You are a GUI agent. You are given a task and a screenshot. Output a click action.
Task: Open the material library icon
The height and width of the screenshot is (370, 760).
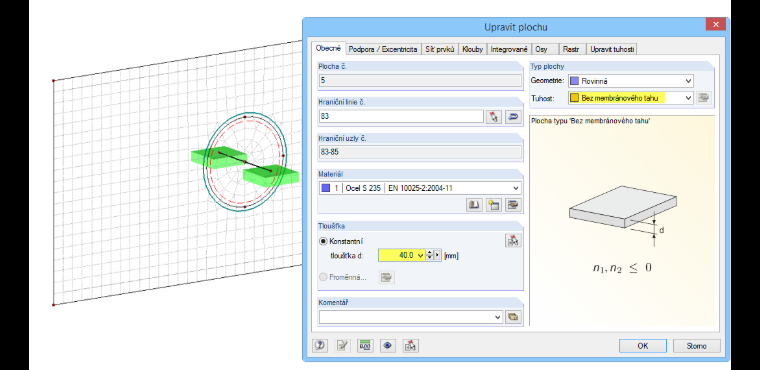(x=474, y=205)
